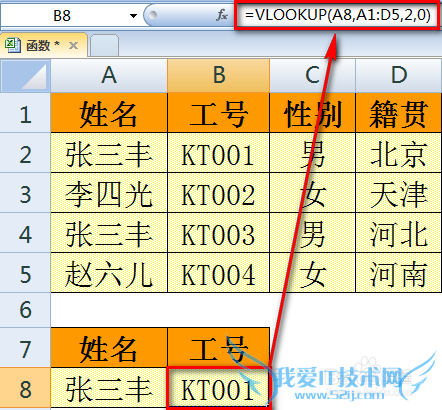This screenshot has height=410, width=442.
Task: Click the round formula bar expand handle
Action: [153, 15]
